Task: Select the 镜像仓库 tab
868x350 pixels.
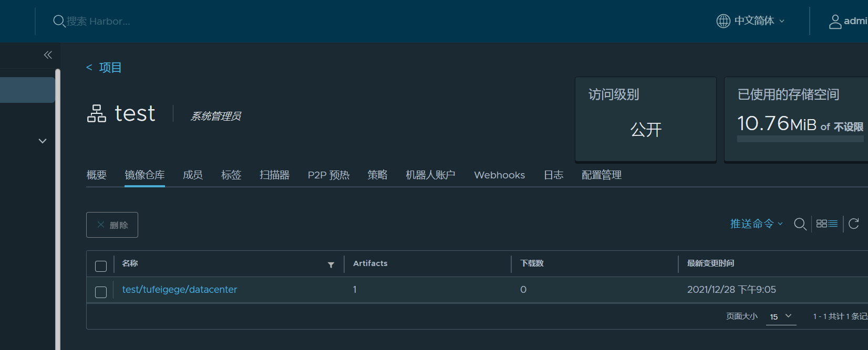Action: (x=144, y=175)
